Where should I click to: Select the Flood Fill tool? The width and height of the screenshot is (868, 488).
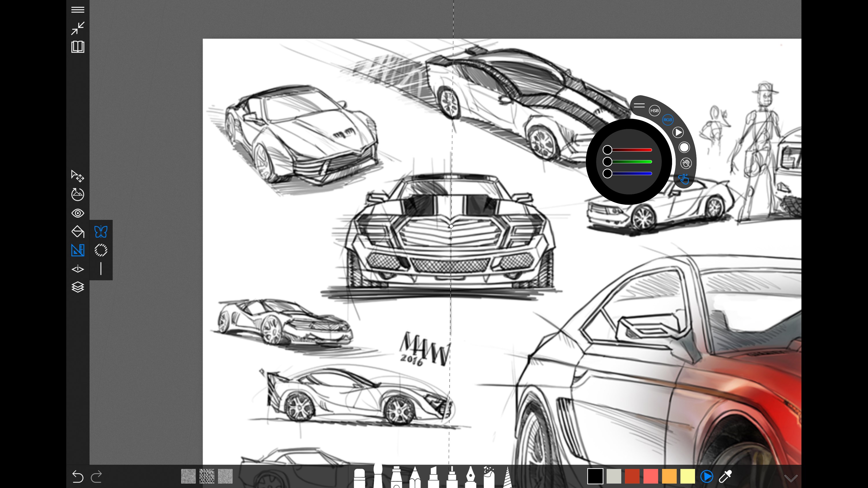(x=78, y=232)
